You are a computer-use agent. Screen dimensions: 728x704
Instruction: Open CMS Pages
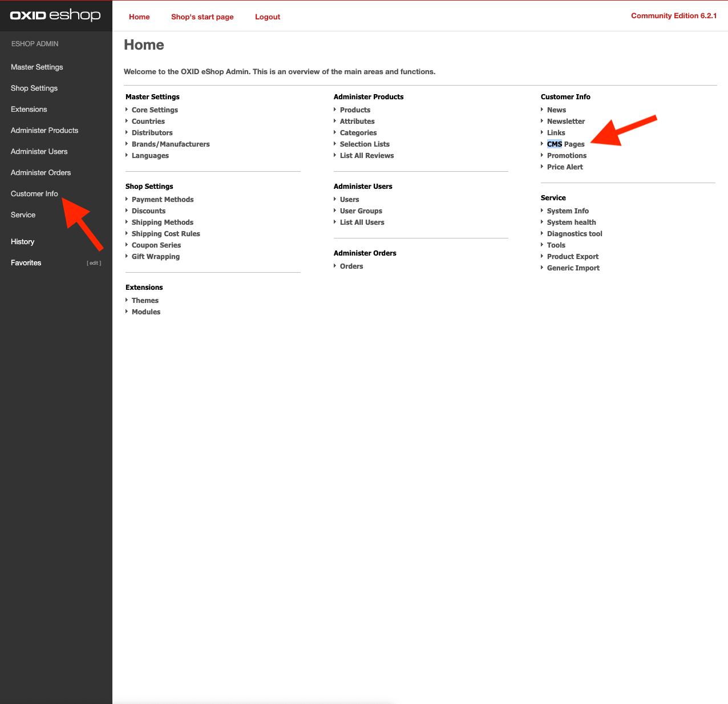pyautogui.click(x=566, y=144)
